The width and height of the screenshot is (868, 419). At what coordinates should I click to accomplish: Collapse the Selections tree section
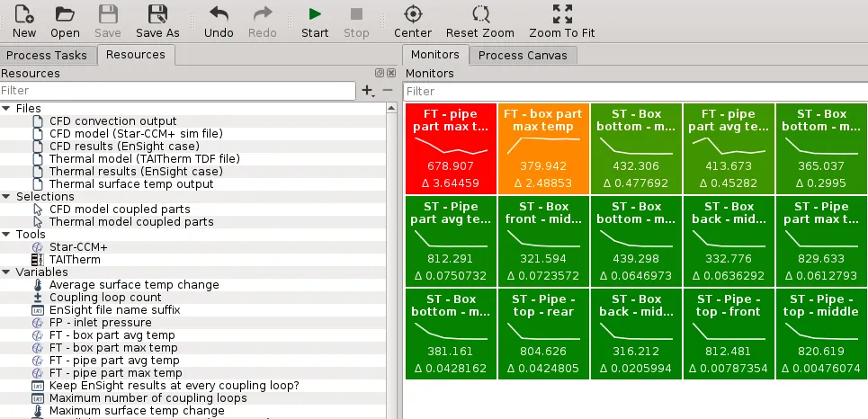point(7,197)
